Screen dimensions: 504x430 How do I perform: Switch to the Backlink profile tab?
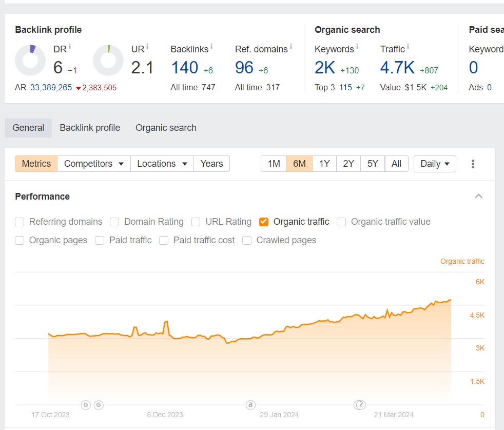(90, 128)
